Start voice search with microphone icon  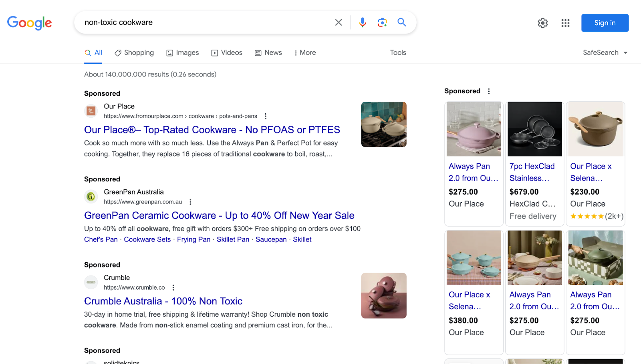[x=363, y=22]
